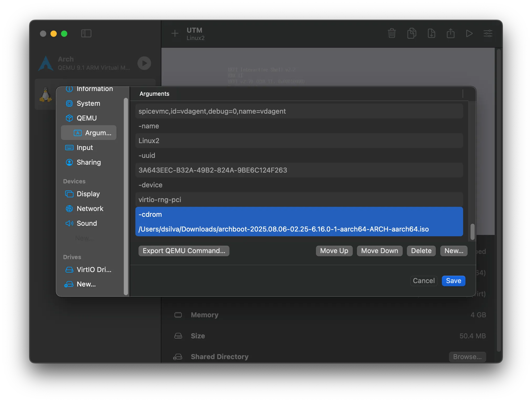Open the System settings section
The image size is (532, 402).
pos(89,103)
